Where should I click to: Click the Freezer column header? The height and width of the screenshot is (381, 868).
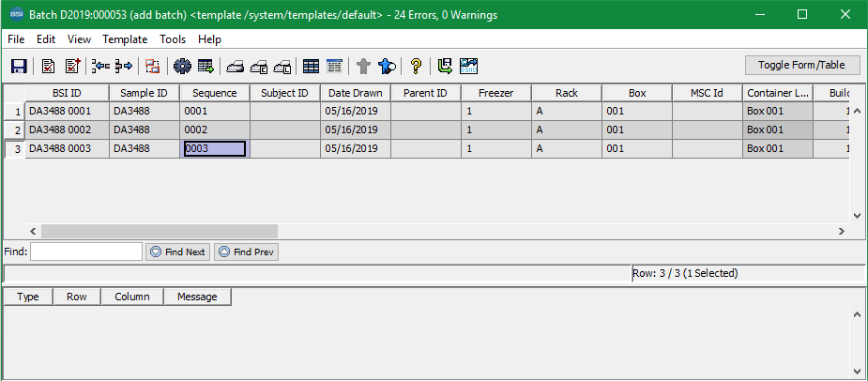coord(496,93)
